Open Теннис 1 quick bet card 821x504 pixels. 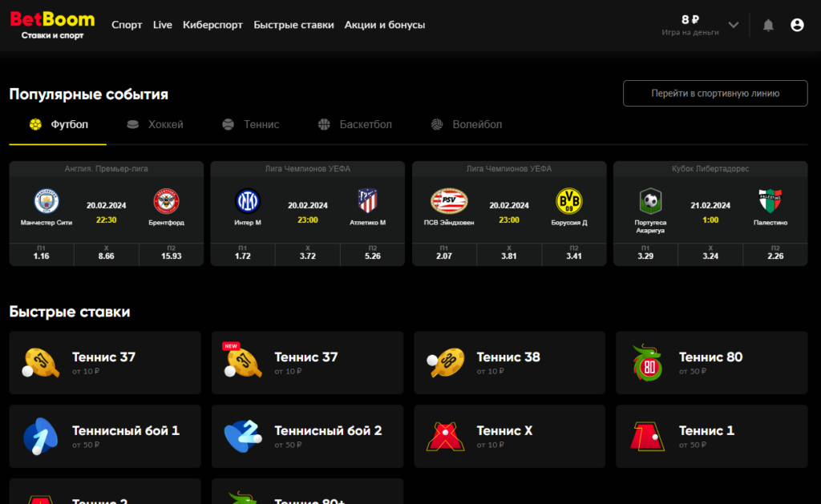click(x=712, y=437)
